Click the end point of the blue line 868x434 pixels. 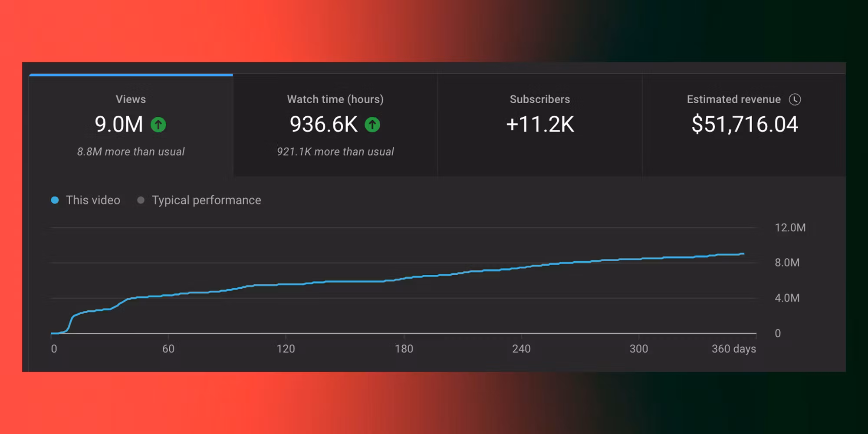click(743, 254)
